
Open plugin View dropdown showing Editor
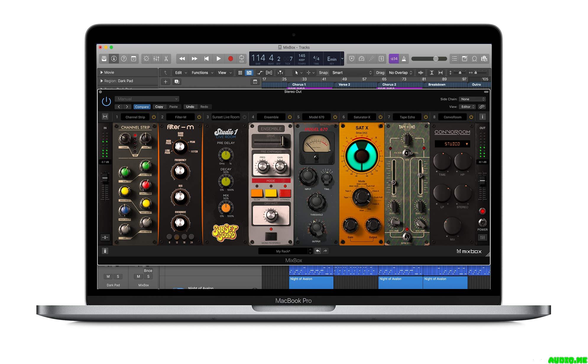[x=467, y=107]
